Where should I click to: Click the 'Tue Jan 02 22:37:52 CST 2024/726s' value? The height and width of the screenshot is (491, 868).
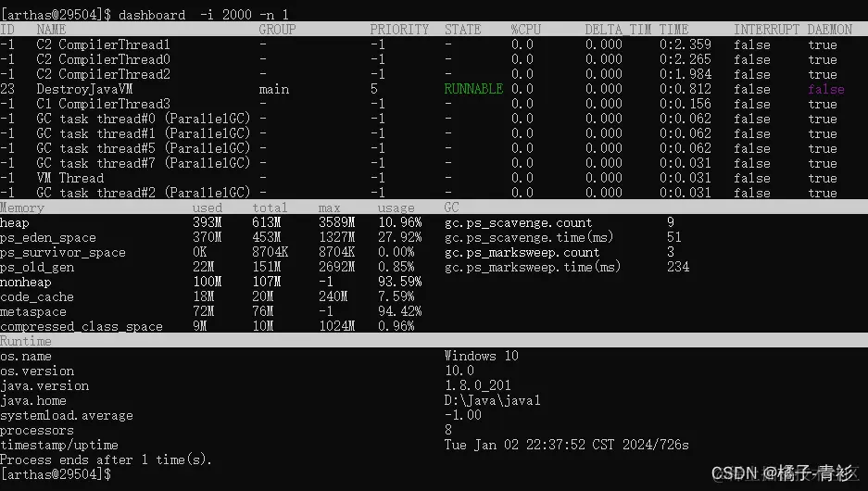click(567, 445)
